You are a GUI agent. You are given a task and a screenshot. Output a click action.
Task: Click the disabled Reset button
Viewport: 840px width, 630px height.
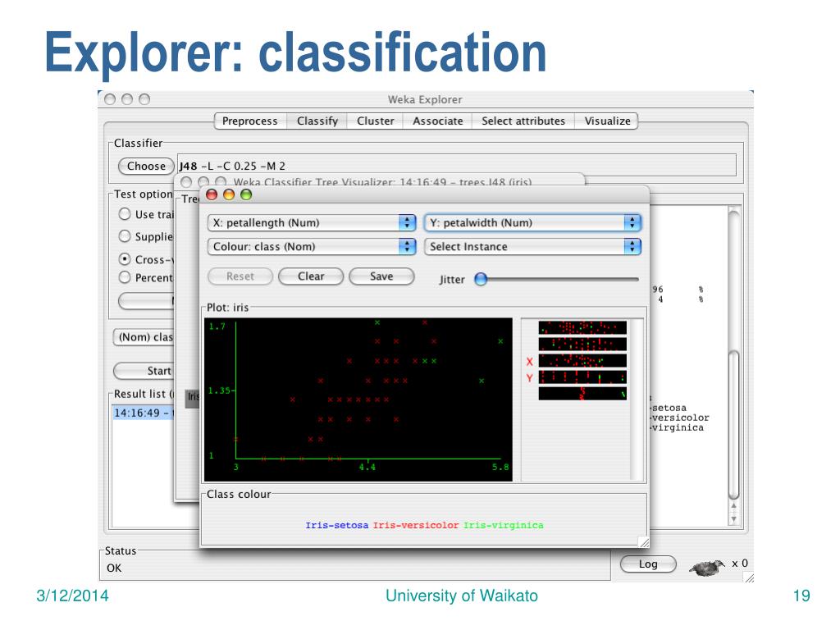pyautogui.click(x=240, y=276)
